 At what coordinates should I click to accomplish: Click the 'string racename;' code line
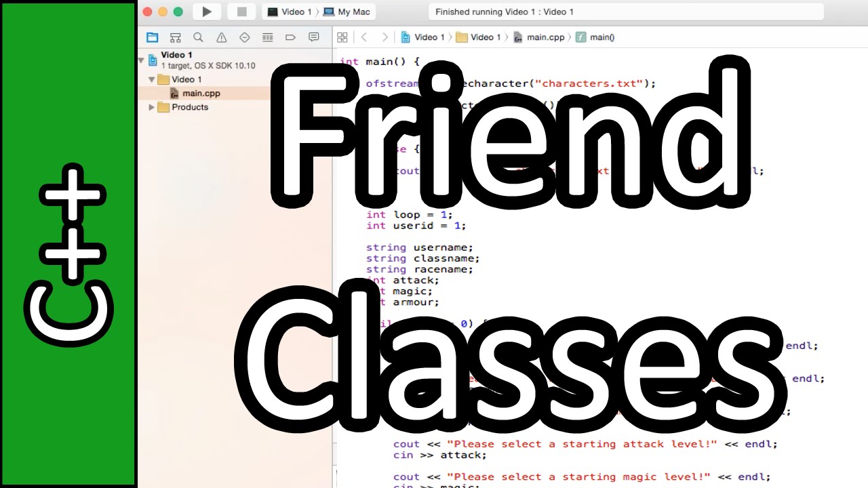(420, 269)
